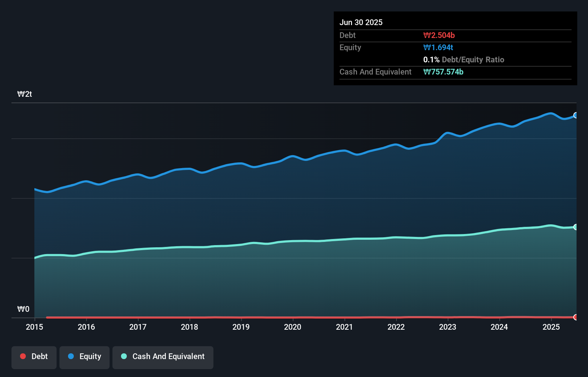Viewport: 588px width, 377px height.
Task: Click the teal won symbol beside Cash value
Action: coord(426,72)
